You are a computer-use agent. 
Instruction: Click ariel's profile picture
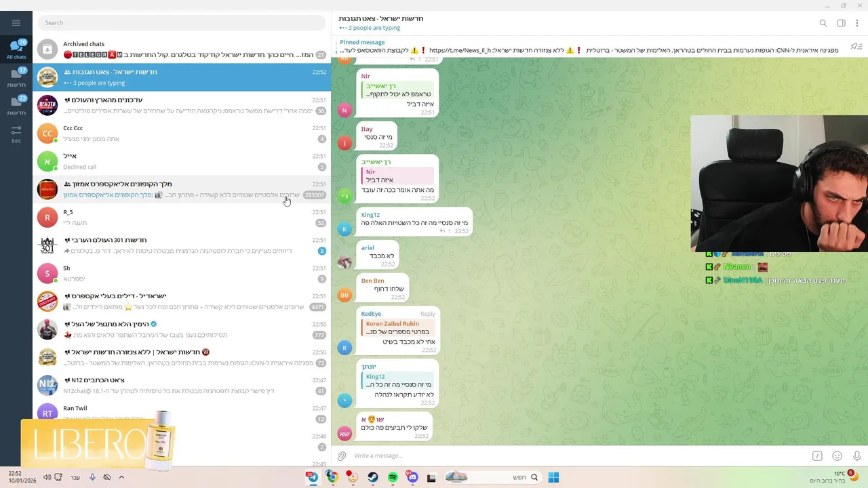[344, 262]
